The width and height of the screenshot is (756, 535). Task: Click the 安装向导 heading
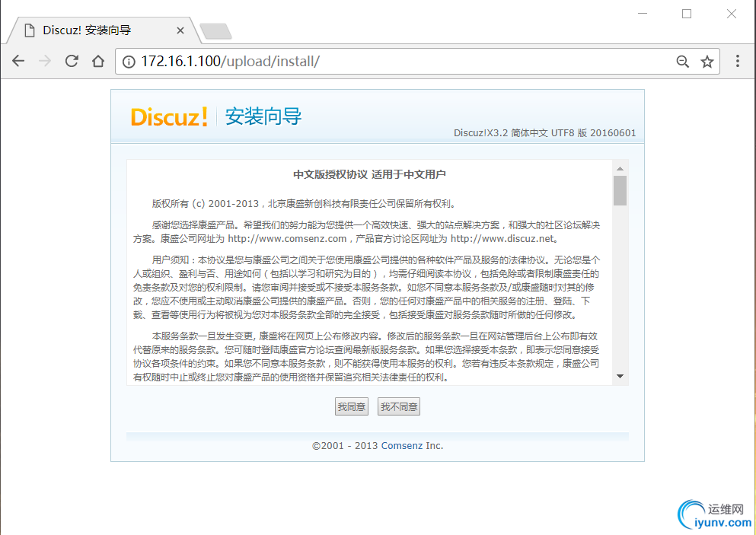click(263, 116)
